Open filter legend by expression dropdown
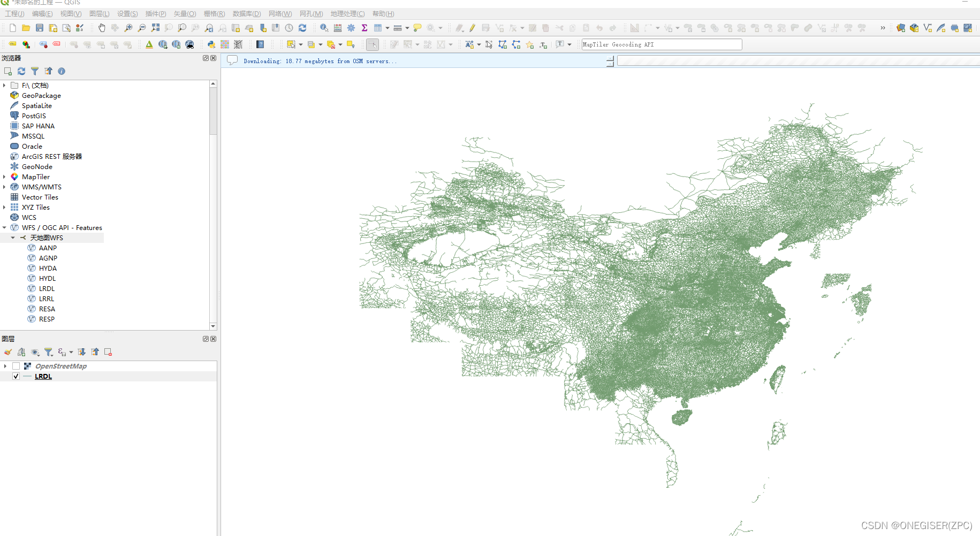 point(71,352)
